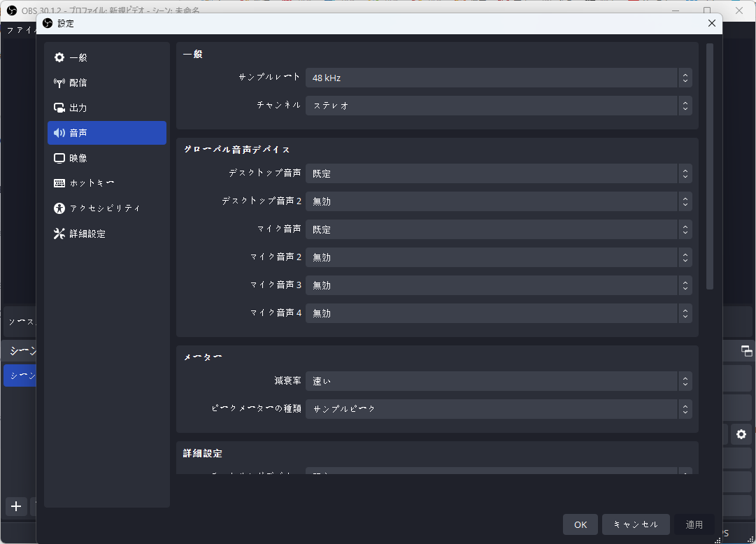Viewport: 756px width, 544px height.
Task: Click the 映像 monitor icon
Action: pyautogui.click(x=59, y=158)
